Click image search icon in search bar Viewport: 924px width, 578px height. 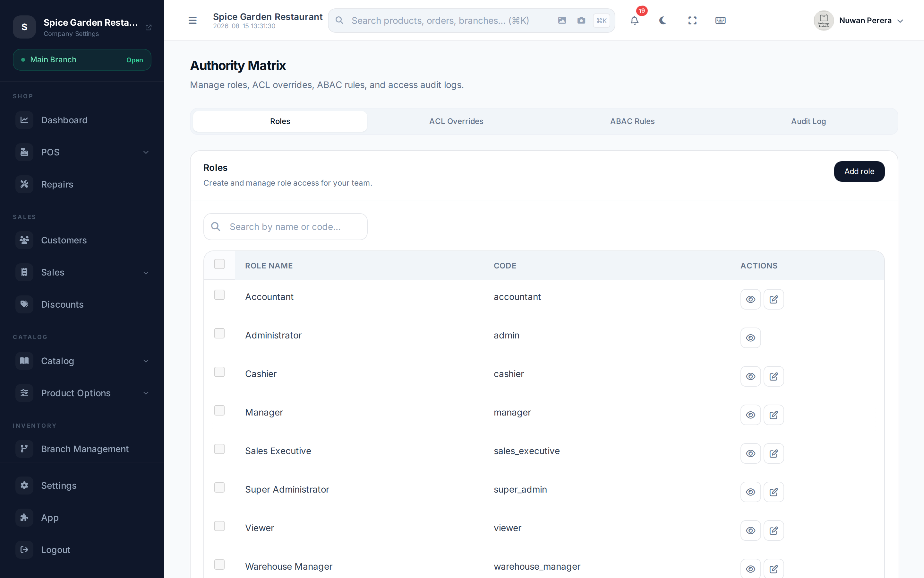pos(562,20)
